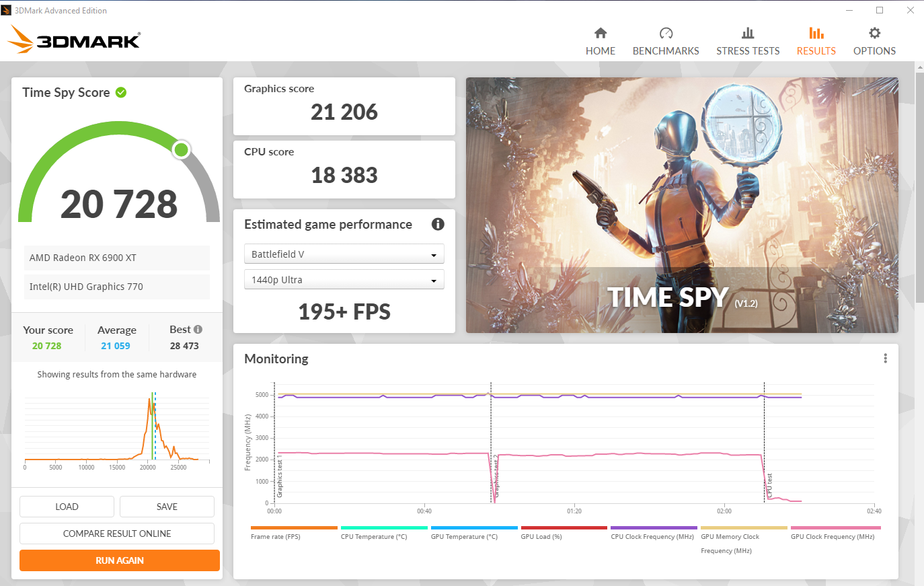
Task: Toggle Frame rate (FPS) legend swatch
Action: tap(294, 528)
